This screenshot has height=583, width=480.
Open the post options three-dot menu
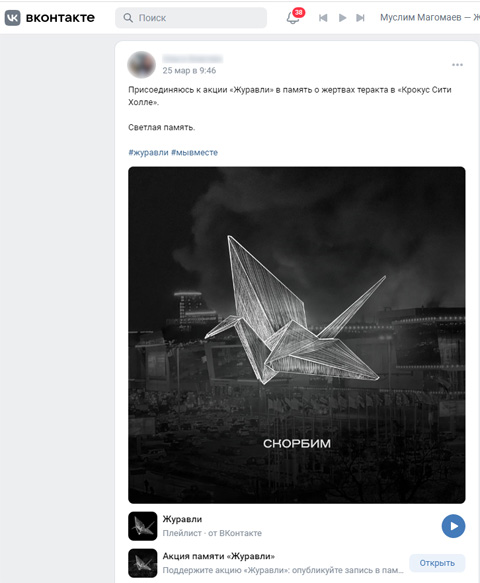pyautogui.click(x=457, y=65)
